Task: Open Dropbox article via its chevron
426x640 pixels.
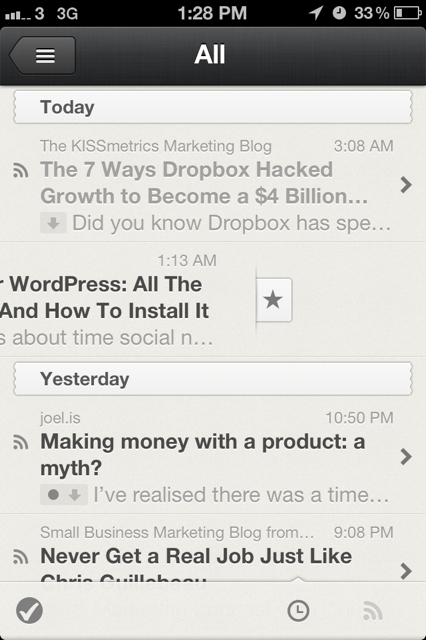Action: [406, 184]
